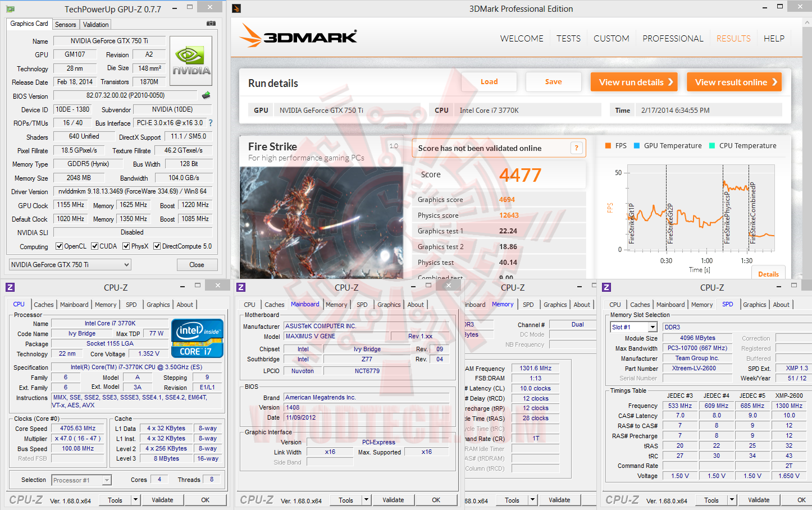Screen dimensions: 812x510
Task: Click the Z icon of CPU-Z Mainboard window
Action: pos(241,287)
